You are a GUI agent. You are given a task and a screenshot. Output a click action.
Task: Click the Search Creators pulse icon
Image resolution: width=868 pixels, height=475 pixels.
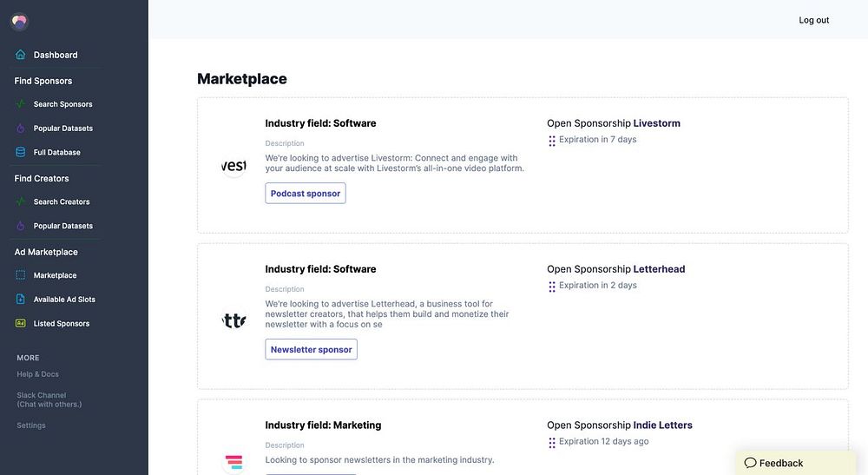coord(21,201)
